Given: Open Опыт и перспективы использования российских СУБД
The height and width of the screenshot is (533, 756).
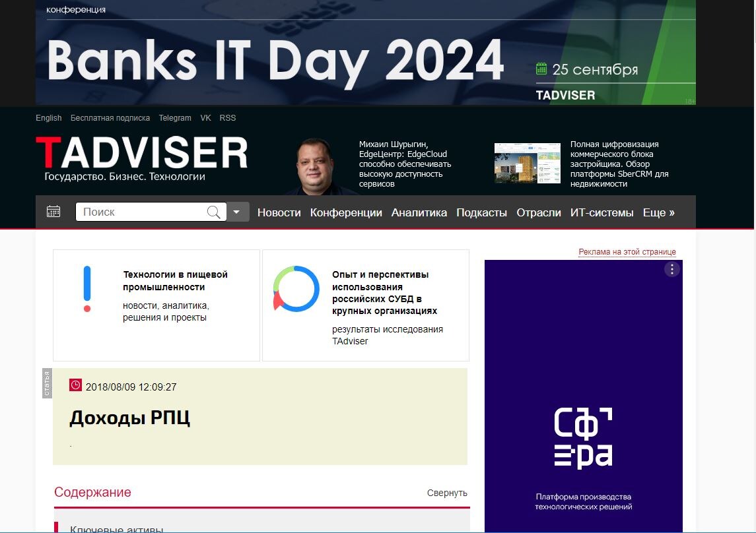Looking at the screenshot, I should (385, 293).
